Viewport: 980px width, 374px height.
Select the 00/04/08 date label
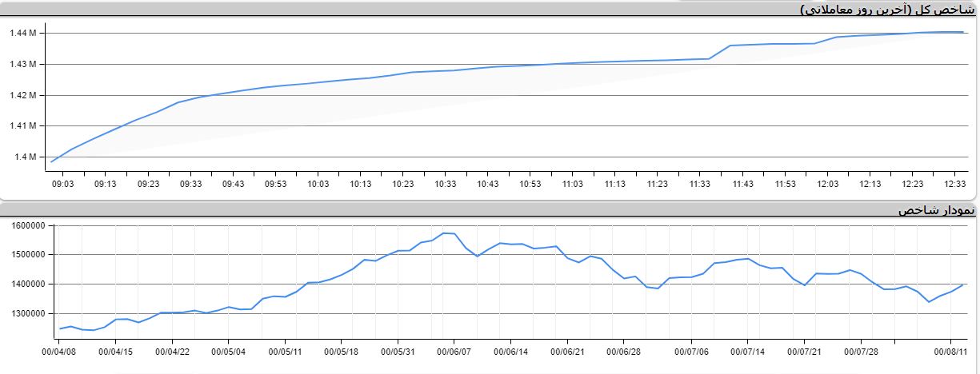(x=58, y=351)
